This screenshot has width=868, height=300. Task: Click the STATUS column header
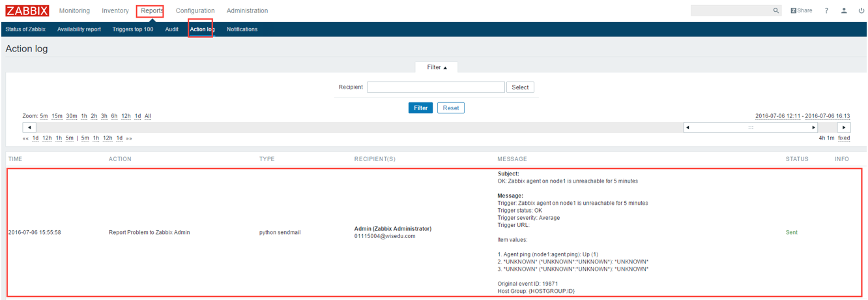tap(797, 159)
